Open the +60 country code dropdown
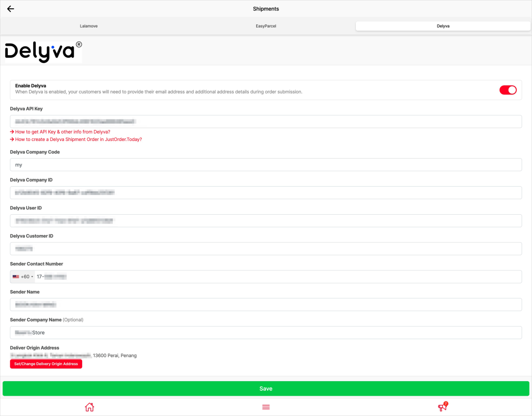This screenshot has height=416, width=532. [23, 277]
